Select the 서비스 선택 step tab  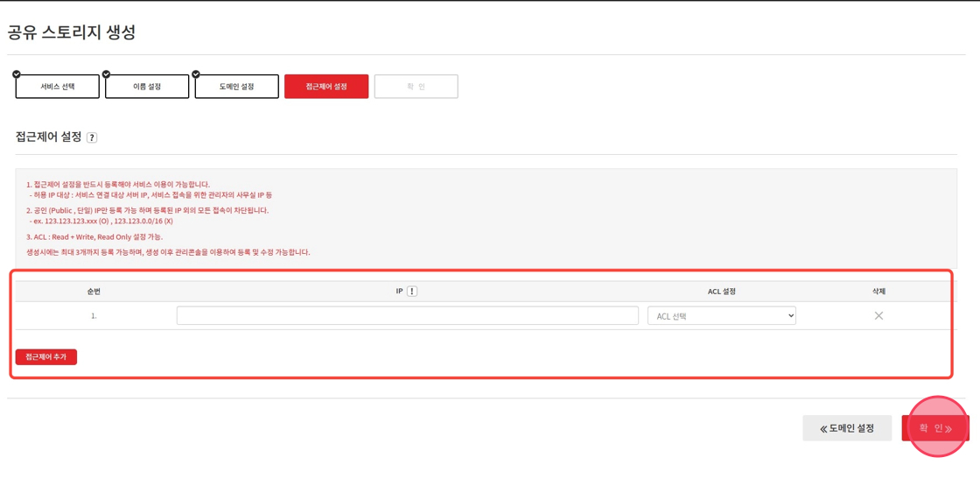[58, 87]
